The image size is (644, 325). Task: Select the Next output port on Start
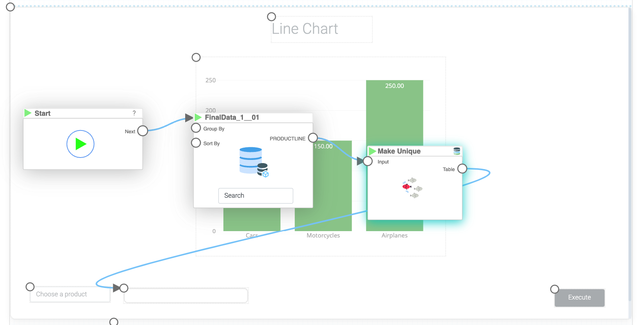(143, 131)
